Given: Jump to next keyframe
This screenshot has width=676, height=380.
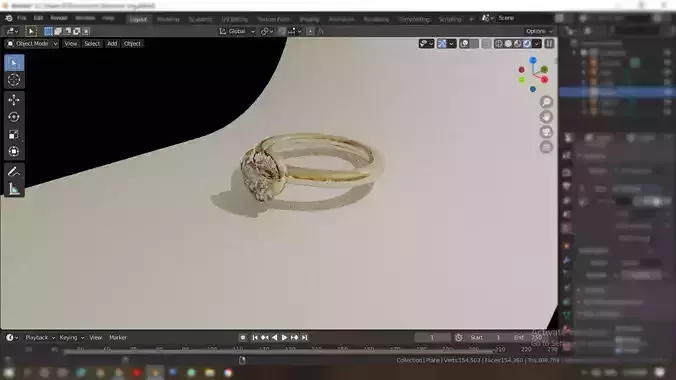Looking at the screenshot, I should click(294, 337).
